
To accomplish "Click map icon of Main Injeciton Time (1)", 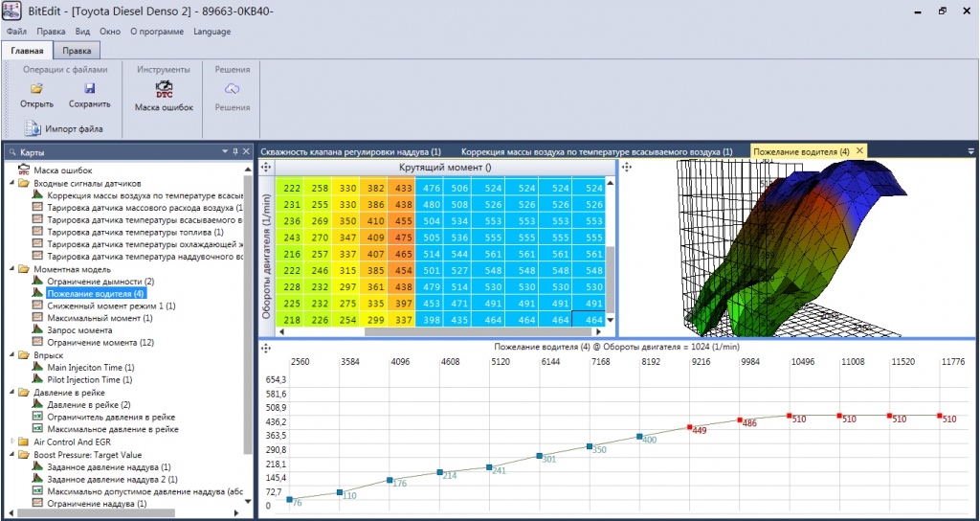I will coord(37,367).
